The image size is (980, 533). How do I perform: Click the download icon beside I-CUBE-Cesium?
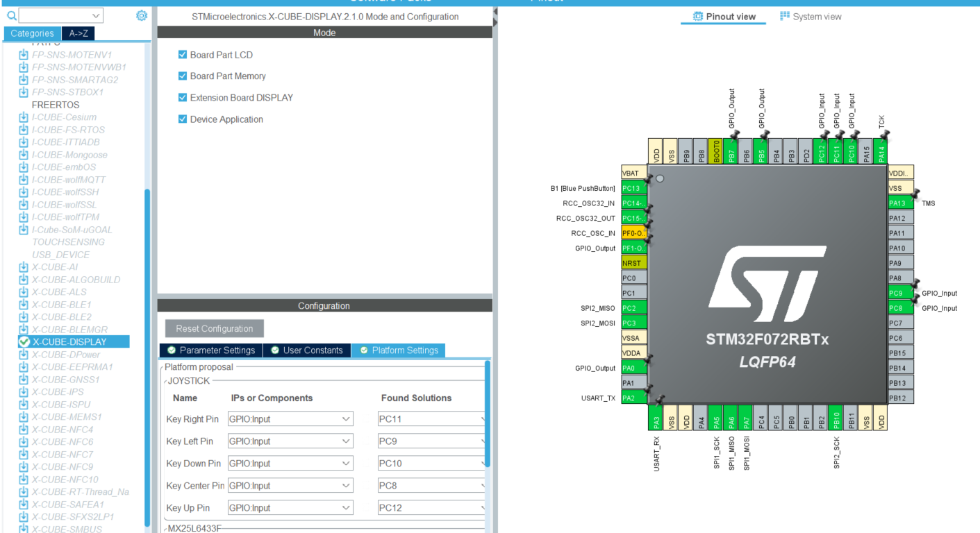23,117
